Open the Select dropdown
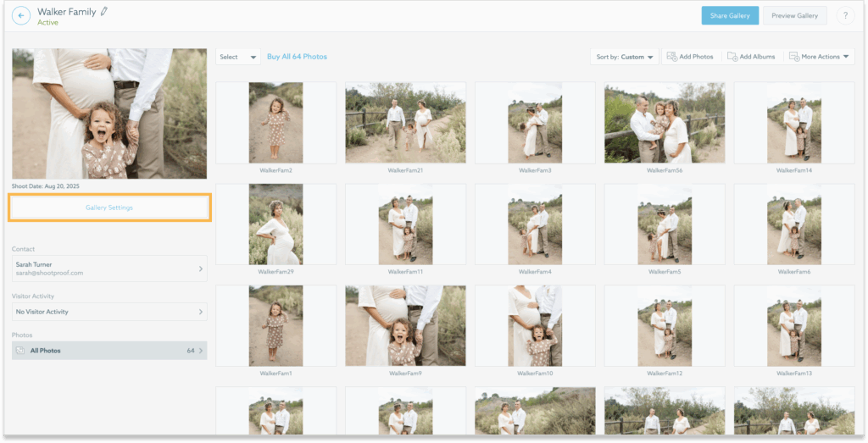Image resolution: width=868 pixels, height=443 pixels. coord(238,57)
